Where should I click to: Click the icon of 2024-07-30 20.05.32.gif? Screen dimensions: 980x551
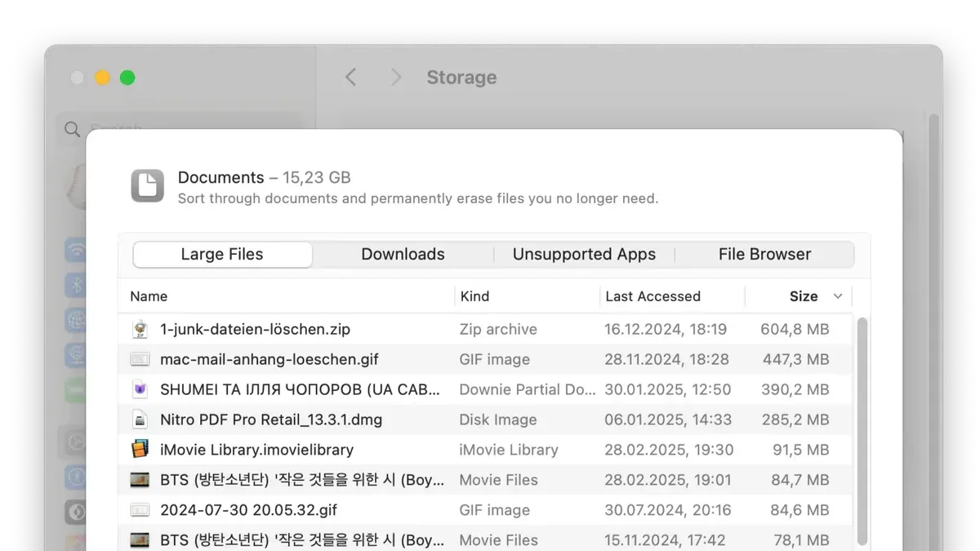click(140, 510)
